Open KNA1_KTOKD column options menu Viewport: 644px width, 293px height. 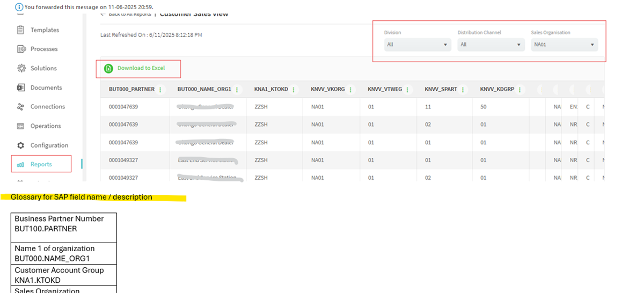pos(294,90)
